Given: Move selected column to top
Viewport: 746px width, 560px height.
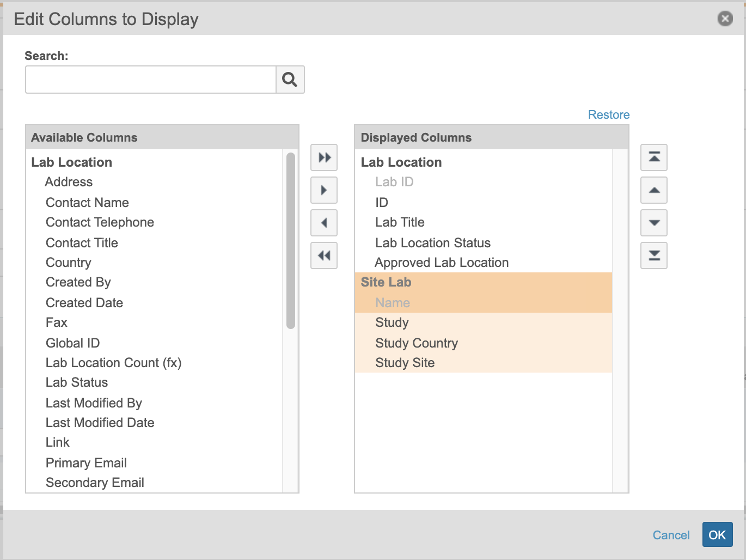Looking at the screenshot, I should click(654, 157).
